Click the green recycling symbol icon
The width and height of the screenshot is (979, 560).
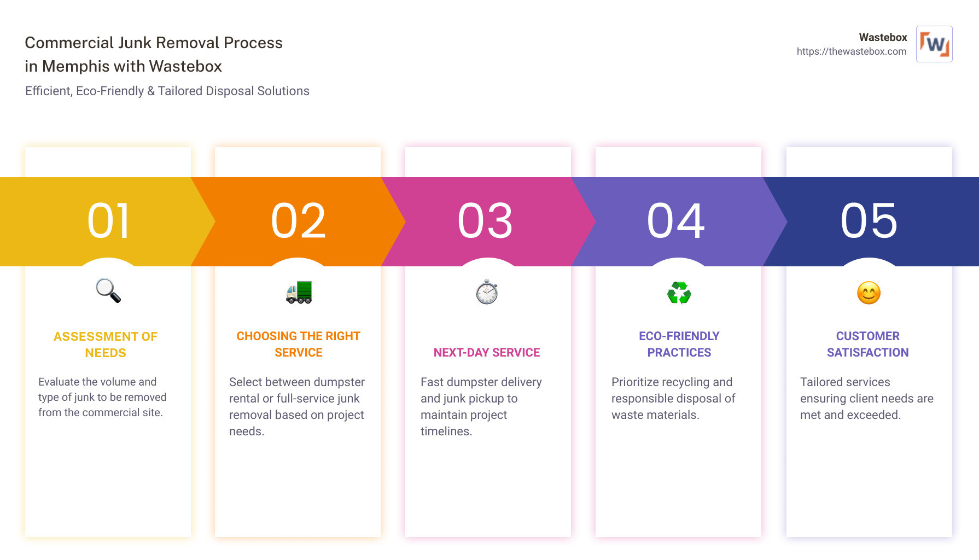coord(679,293)
